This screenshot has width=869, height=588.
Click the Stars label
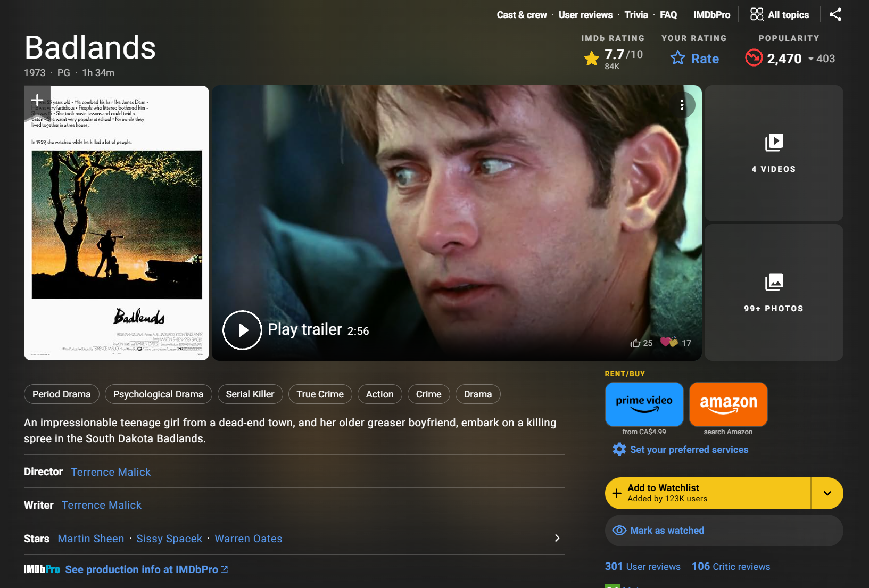click(37, 539)
